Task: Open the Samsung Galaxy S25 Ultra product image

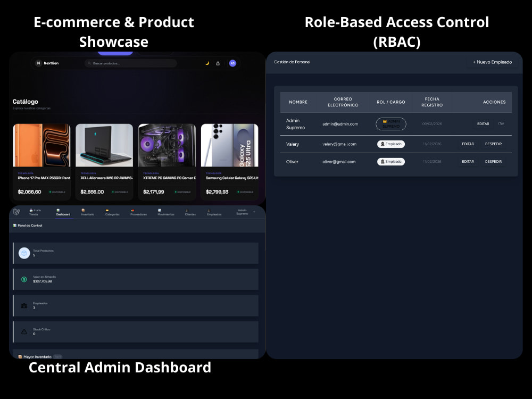Action: click(230, 145)
